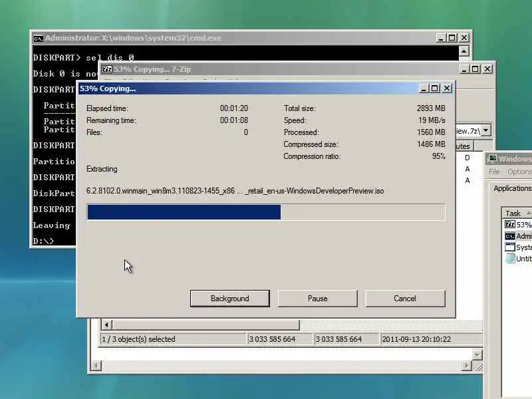Select the Untit task entry
The width and height of the screenshot is (532, 399).
(x=518, y=258)
